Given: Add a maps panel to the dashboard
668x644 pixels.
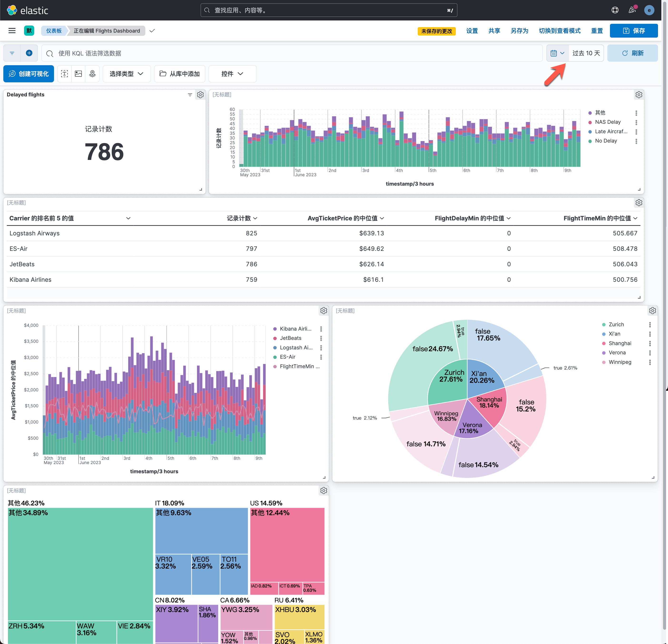Looking at the screenshot, I should pyautogui.click(x=92, y=74).
